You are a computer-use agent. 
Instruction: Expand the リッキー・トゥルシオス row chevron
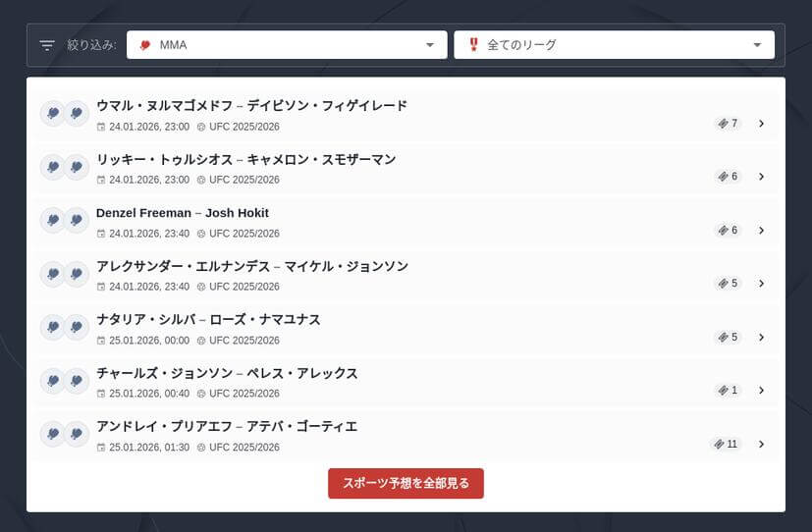(761, 177)
